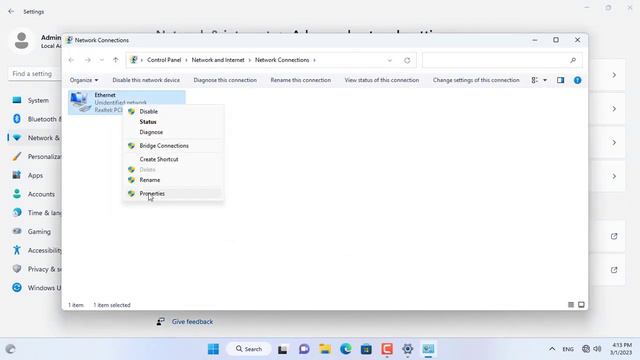Focus Find a setting search field

coord(35,74)
